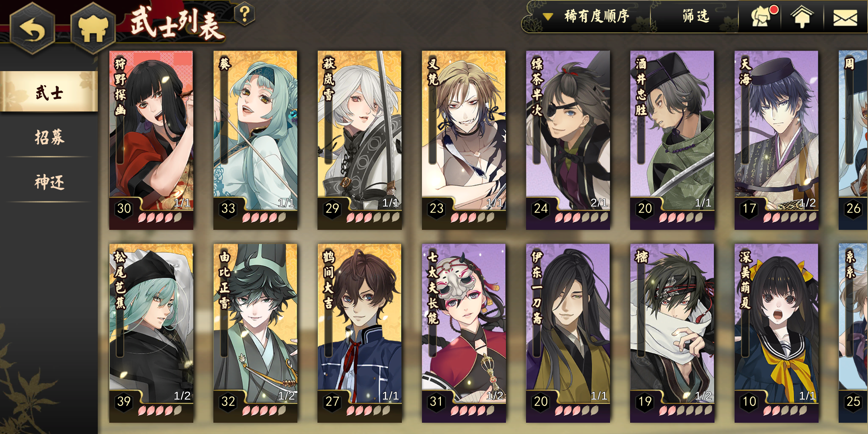Tap the house roof arrow icon
This screenshot has width=868, height=434.
(x=802, y=18)
